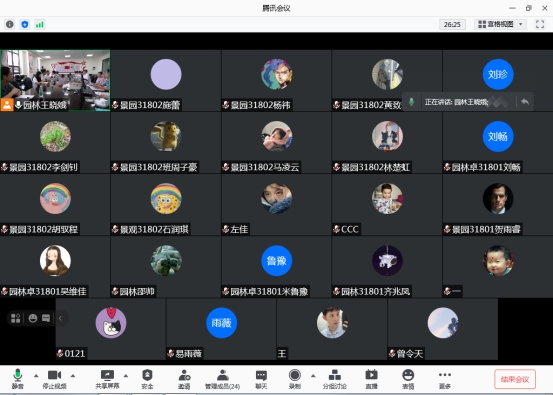Expand the grid view (宫格视图) dropdown
This screenshot has width=553, height=395.
(x=500, y=24)
